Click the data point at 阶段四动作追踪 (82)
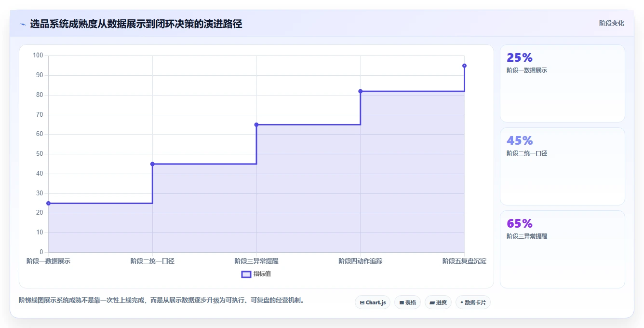 (361, 91)
